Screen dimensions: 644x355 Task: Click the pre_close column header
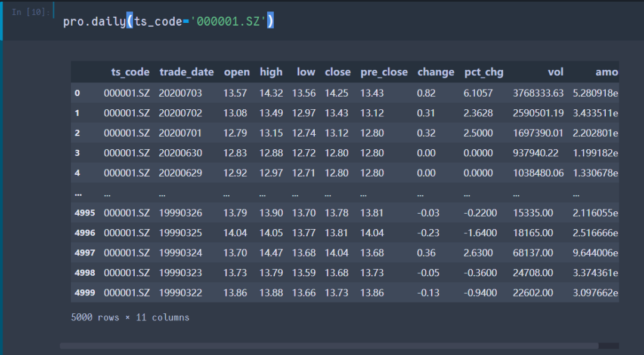click(x=384, y=72)
